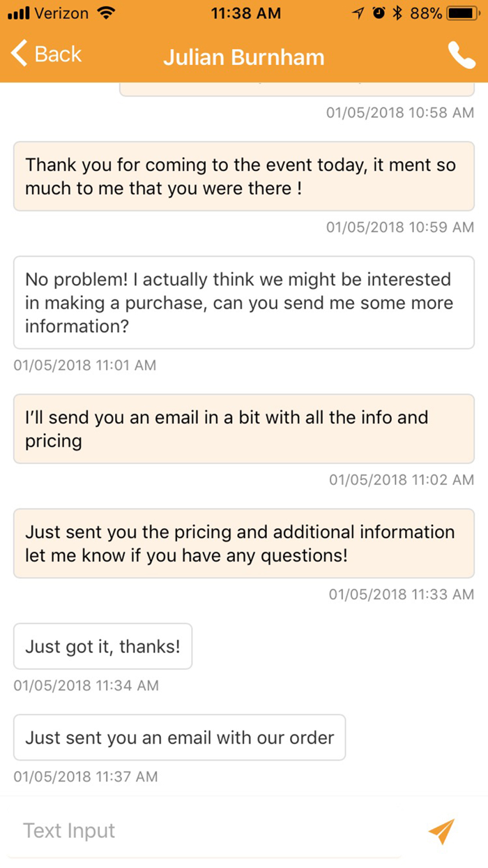This screenshot has width=488, height=868.
Task: Tap the "email with our order" message
Action: 179,738
